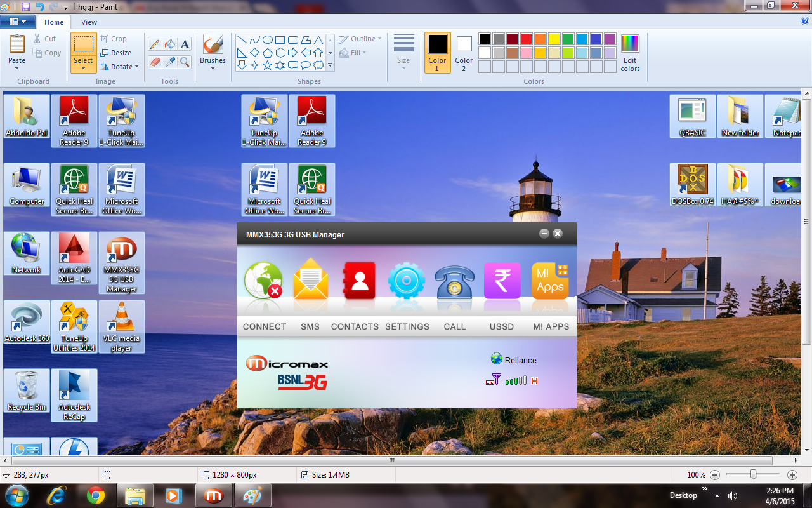The height and width of the screenshot is (508, 812).
Task: Click the horizontal scrollbar of the canvas
Action: [x=391, y=461]
